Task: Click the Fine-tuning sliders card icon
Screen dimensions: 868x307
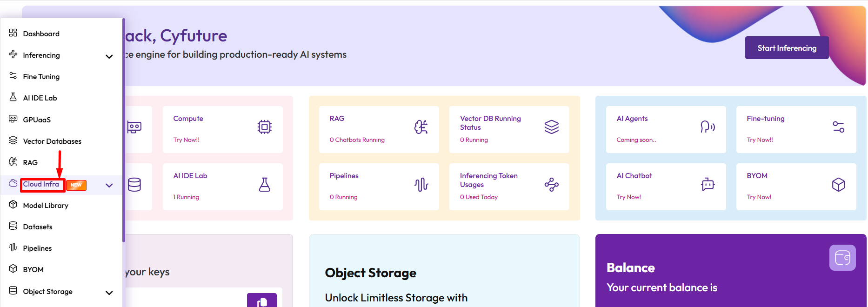Action: [838, 127]
